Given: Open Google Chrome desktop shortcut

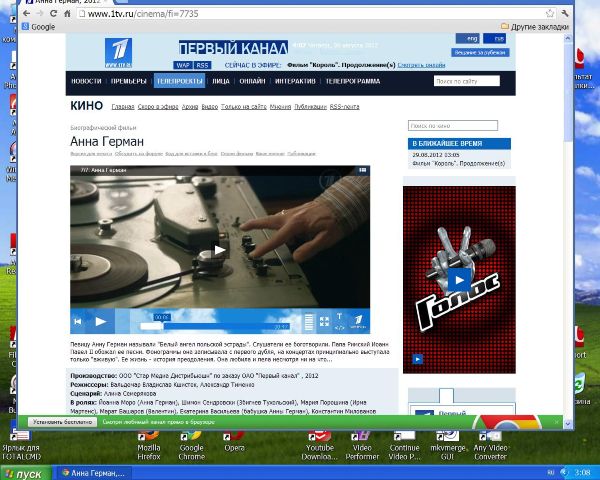Looking at the screenshot, I should click(191, 445).
